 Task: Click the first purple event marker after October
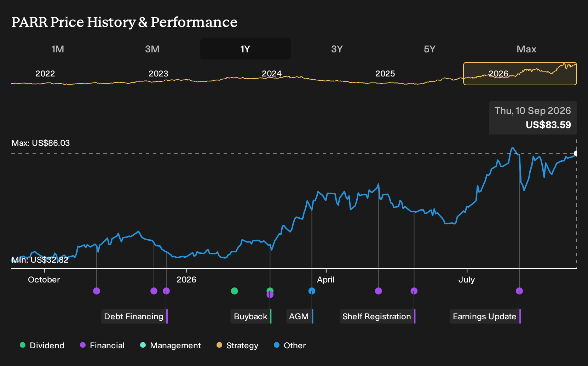click(x=97, y=291)
